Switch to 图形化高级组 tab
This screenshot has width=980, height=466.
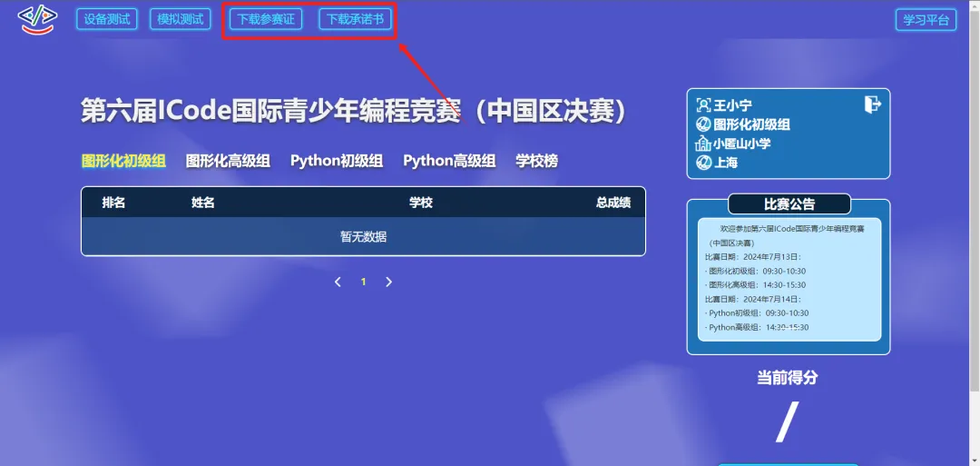coord(228,162)
